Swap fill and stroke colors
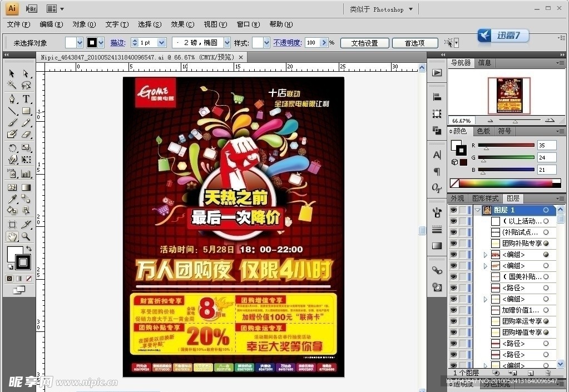569x392 pixels. click(x=29, y=249)
